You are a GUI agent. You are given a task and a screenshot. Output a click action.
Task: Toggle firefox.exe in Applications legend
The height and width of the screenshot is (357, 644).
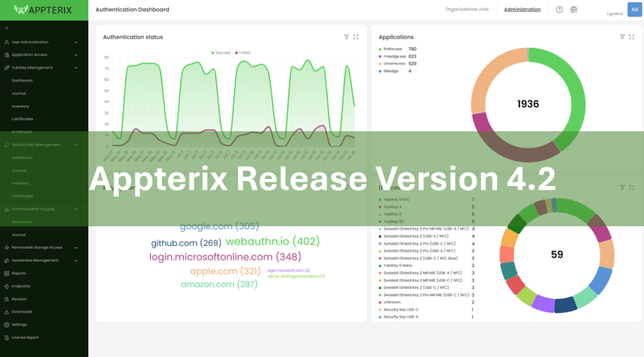(390, 49)
